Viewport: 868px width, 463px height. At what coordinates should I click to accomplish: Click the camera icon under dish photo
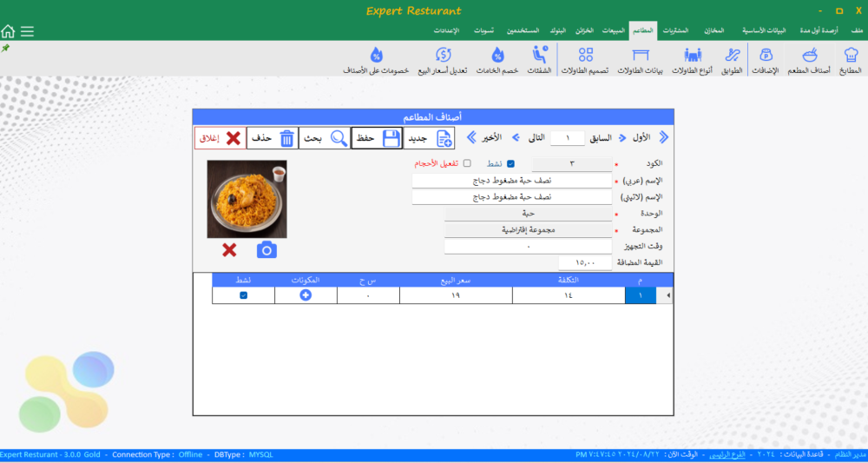pyautogui.click(x=266, y=250)
